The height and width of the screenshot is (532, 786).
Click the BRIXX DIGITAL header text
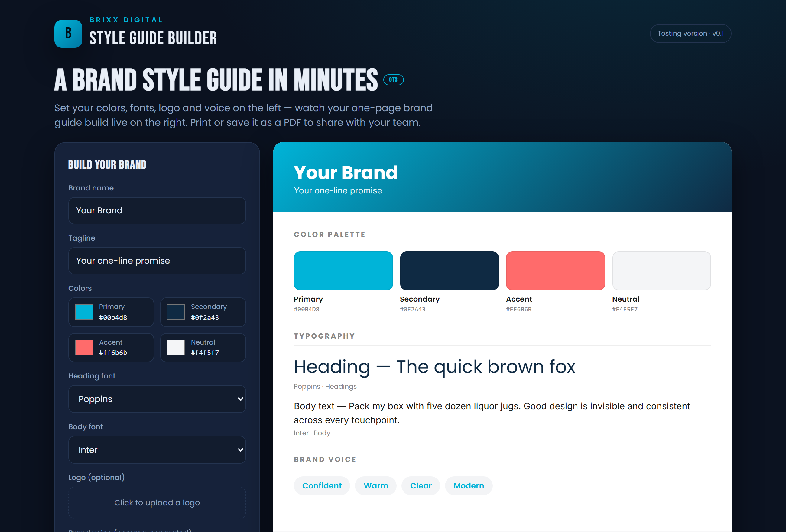tap(126, 20)
